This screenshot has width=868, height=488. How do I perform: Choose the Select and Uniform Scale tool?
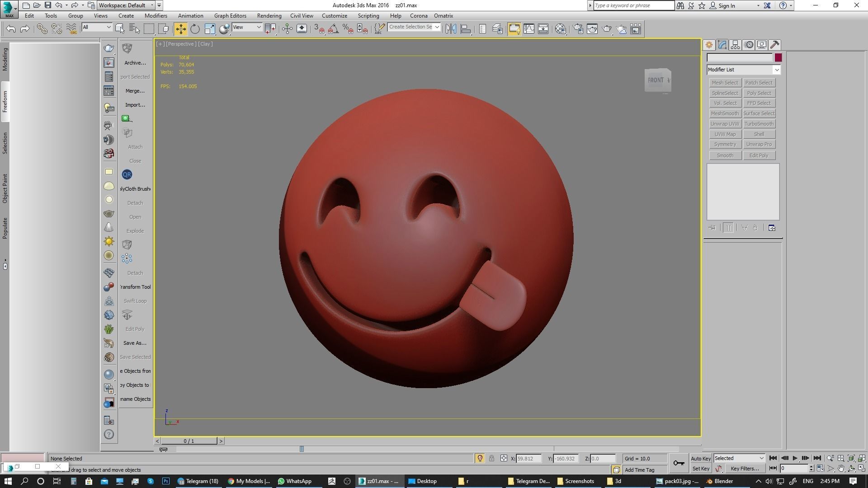click(210, 29)
